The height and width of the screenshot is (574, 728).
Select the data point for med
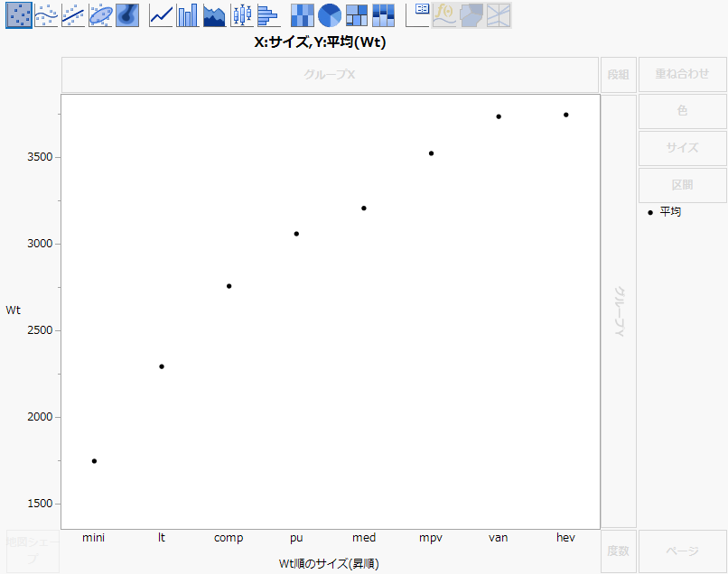coord(363,208)
